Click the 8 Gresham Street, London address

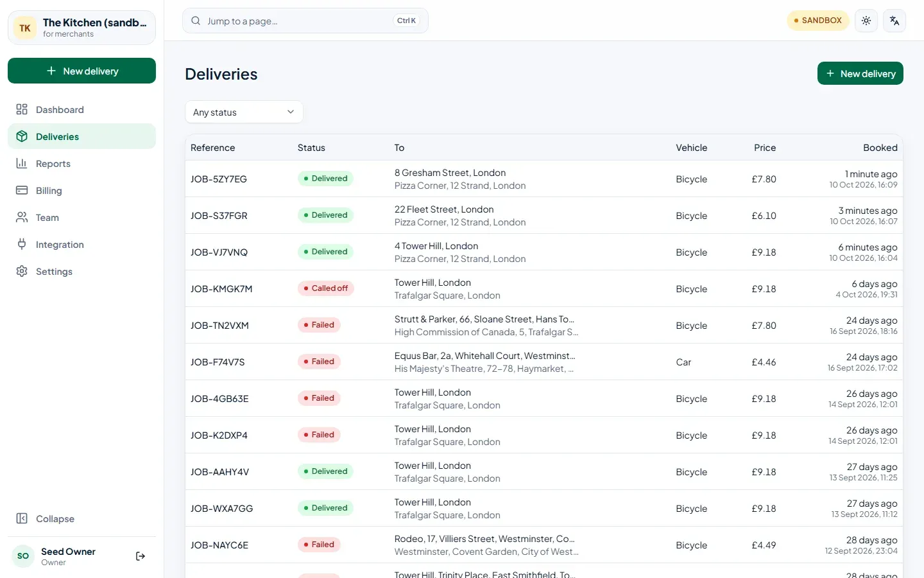450,173
